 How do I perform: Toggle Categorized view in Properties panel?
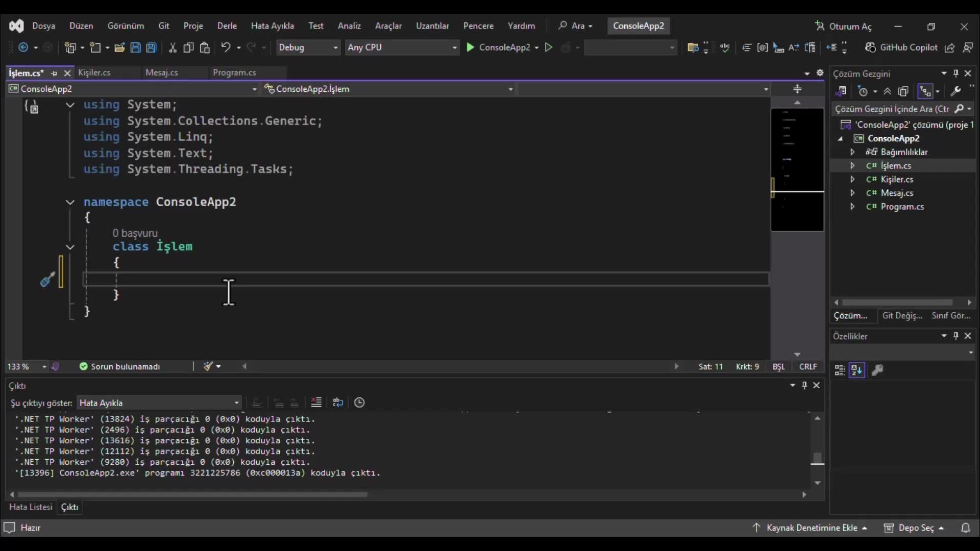click(840, 370)
